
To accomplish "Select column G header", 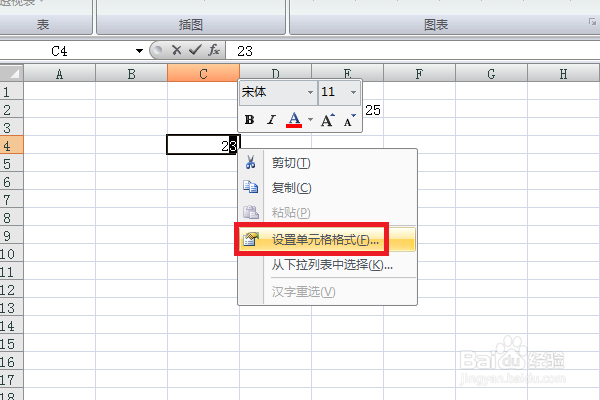I will click(x=491, y=73).
